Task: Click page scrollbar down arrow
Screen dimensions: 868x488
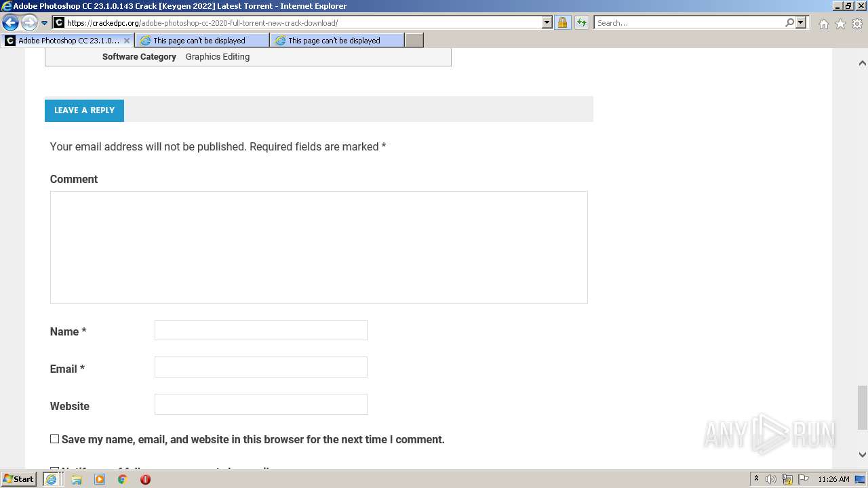Action: [x=862, y=455]
